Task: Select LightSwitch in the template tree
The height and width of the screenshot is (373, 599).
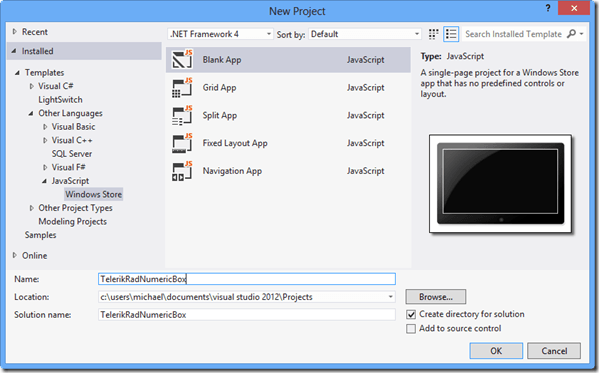Action: click(x=60, y=100)
